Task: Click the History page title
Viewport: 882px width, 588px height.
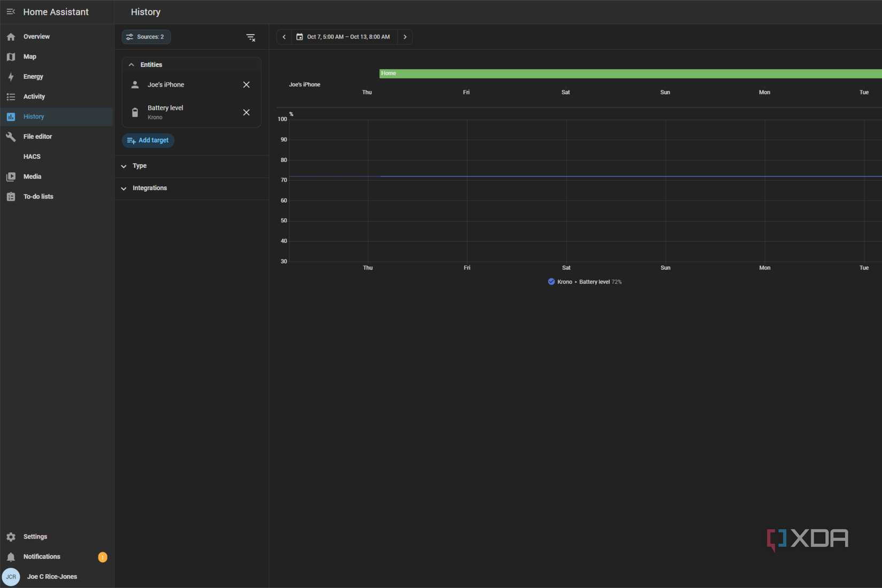Action: pyautogui.click(x=145, y=12)
